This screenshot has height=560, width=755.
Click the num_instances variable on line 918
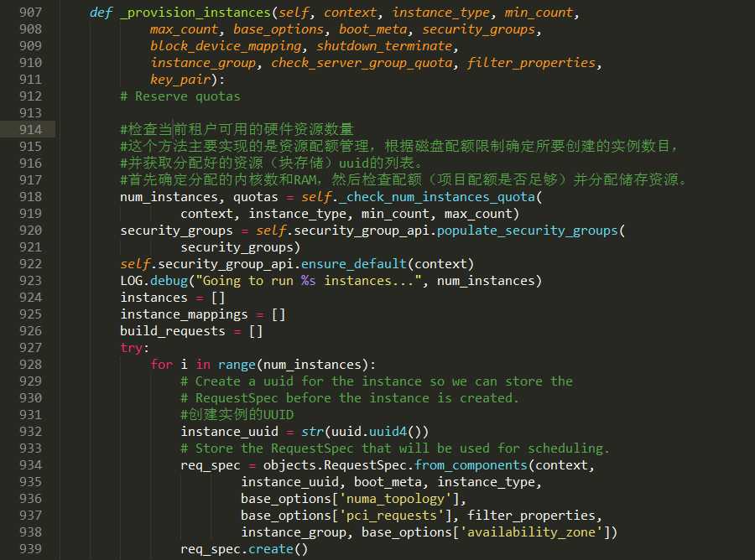tap(169, 197)
